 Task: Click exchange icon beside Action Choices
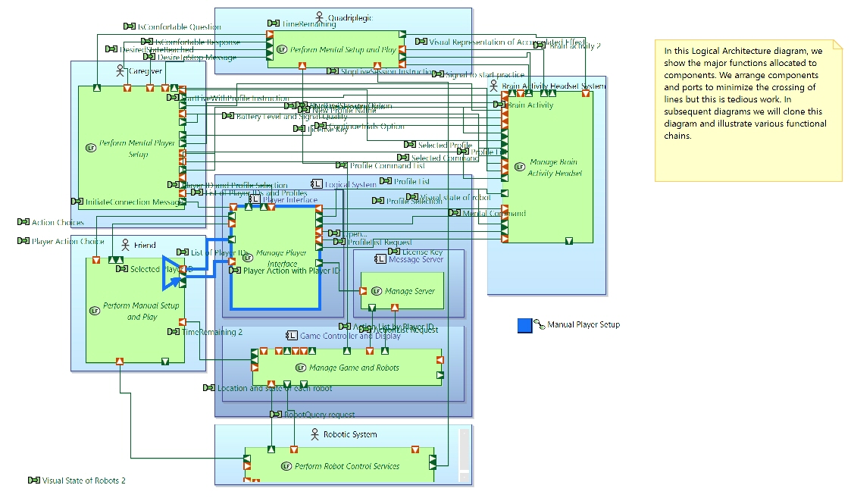[x=23, y=222]
